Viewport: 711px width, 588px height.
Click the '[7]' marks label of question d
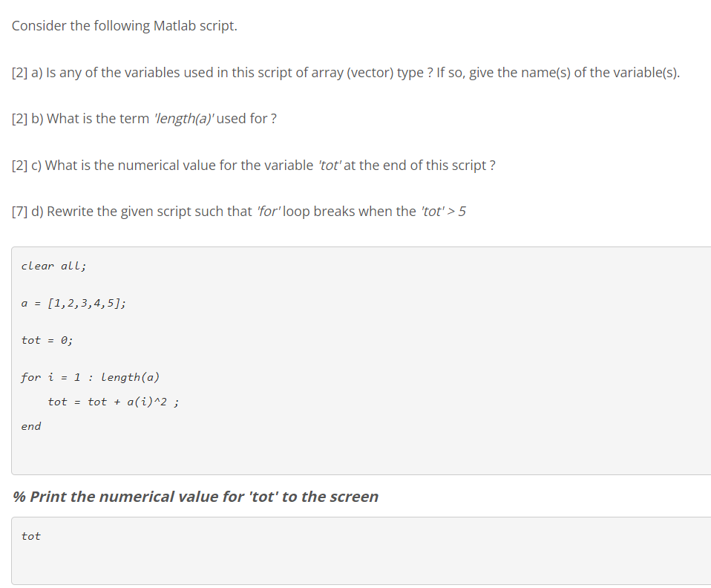[x=20, y=212]
